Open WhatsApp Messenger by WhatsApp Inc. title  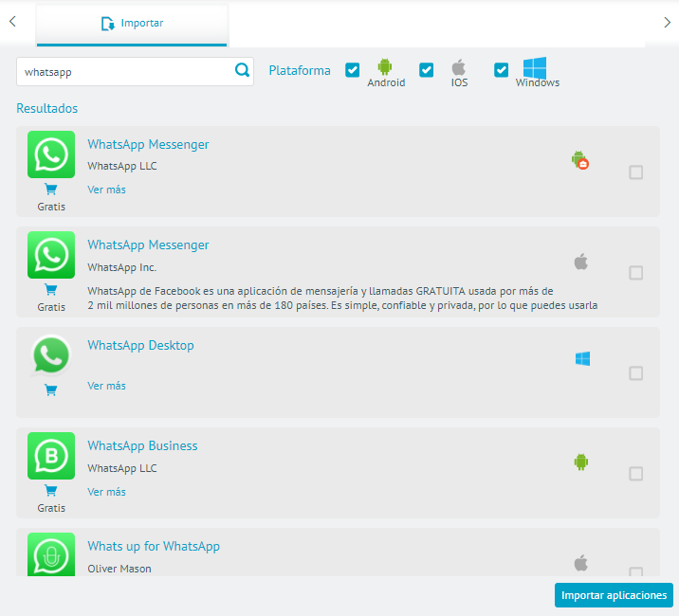(x=148, y=245)
